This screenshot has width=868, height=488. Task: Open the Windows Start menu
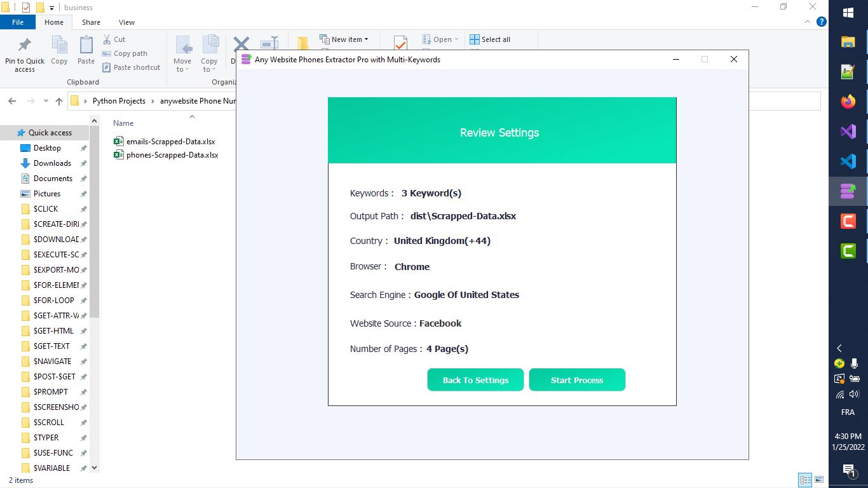[848, 13]
